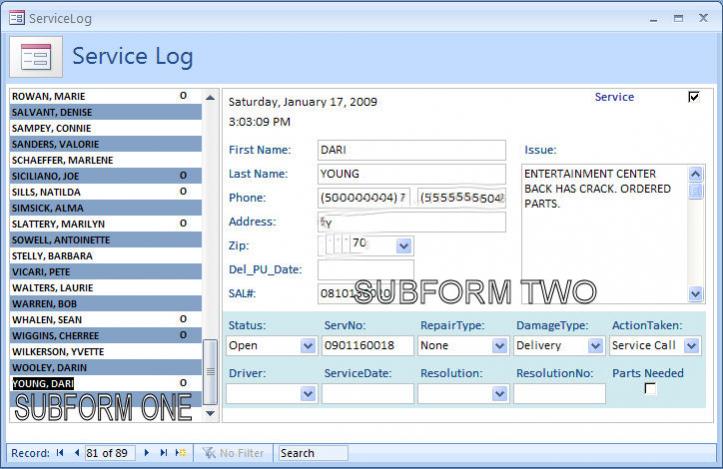Click the Service Log header form logo
The image size is (723, 469).
(36, 57)
